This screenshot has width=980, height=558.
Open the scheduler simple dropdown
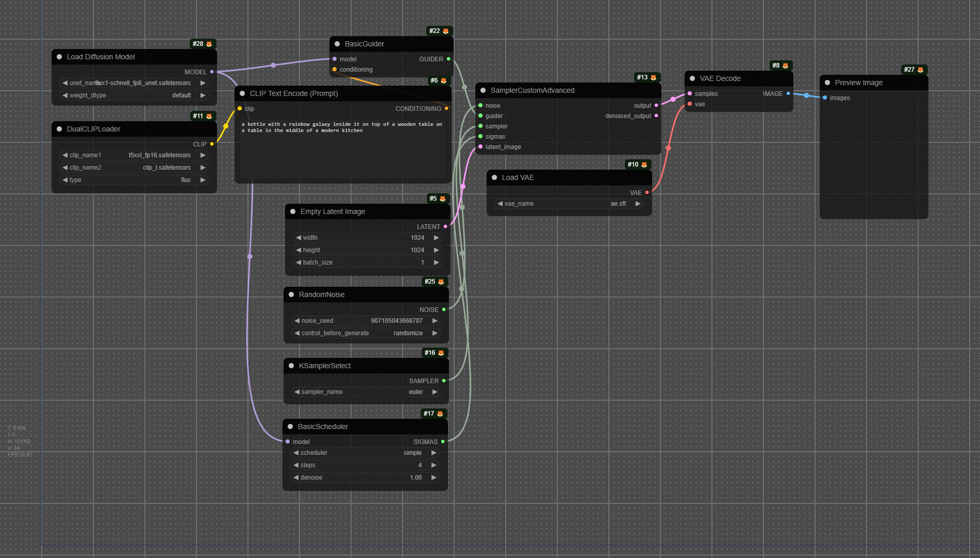click(x=365, y=453)
